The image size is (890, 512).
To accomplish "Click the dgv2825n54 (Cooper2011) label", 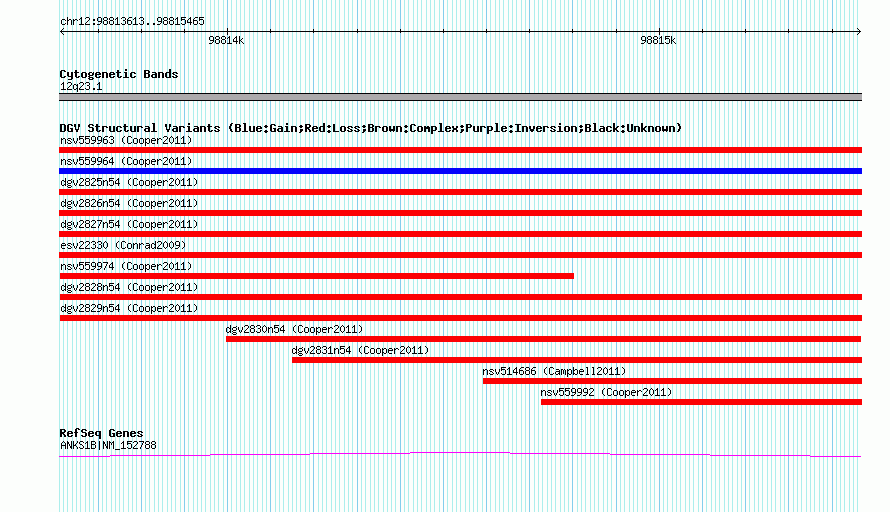I will tap(129, 182).
